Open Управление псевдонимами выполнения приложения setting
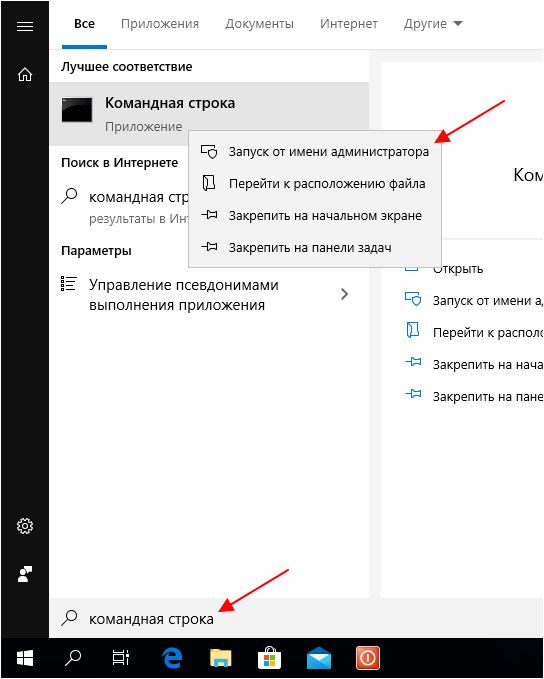 [209, 294]
